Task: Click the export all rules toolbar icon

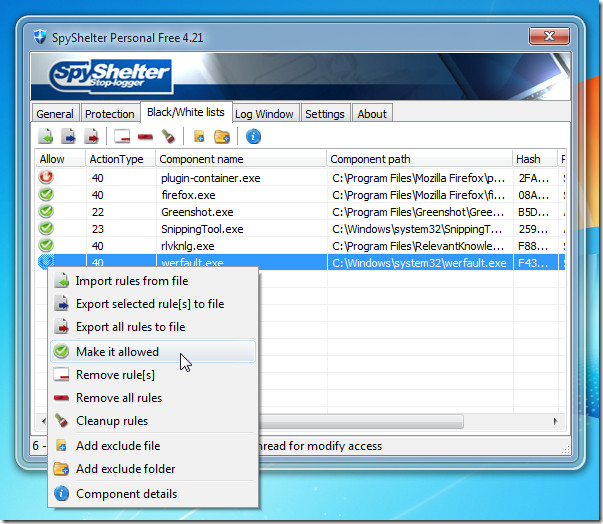Action: [92, 136]
